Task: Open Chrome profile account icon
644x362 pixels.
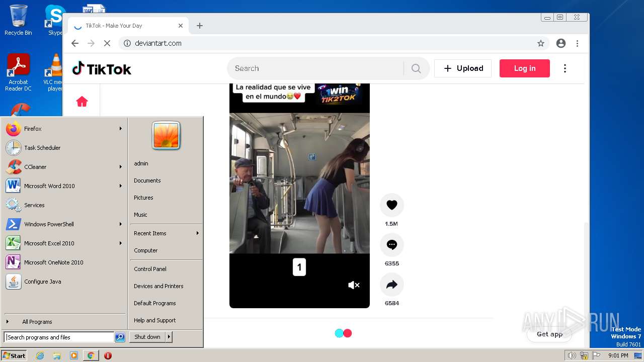Action: [x=561, y=43]
